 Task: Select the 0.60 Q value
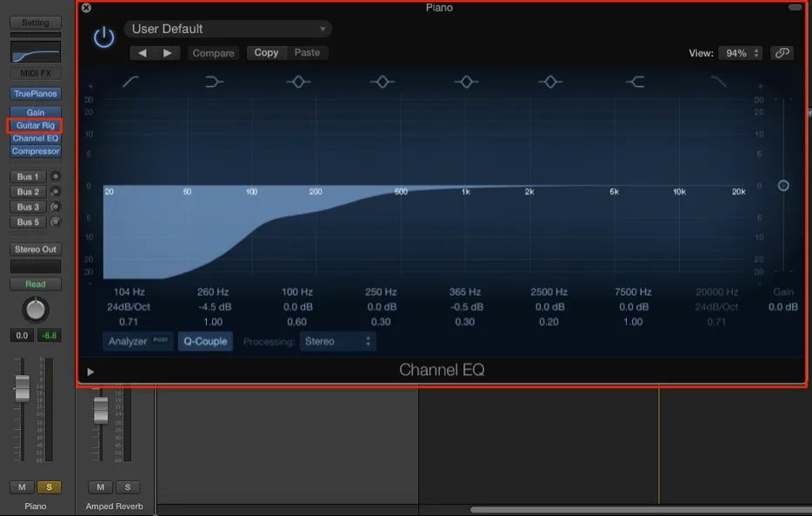[x=296, y=322]
